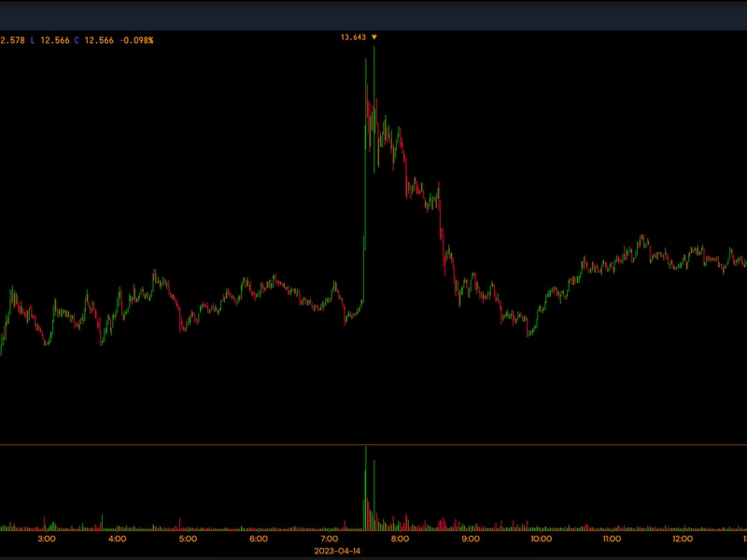The image size is (747, 560).
Task: Click the 5:00 time axis label
Action: pos(188,539)
